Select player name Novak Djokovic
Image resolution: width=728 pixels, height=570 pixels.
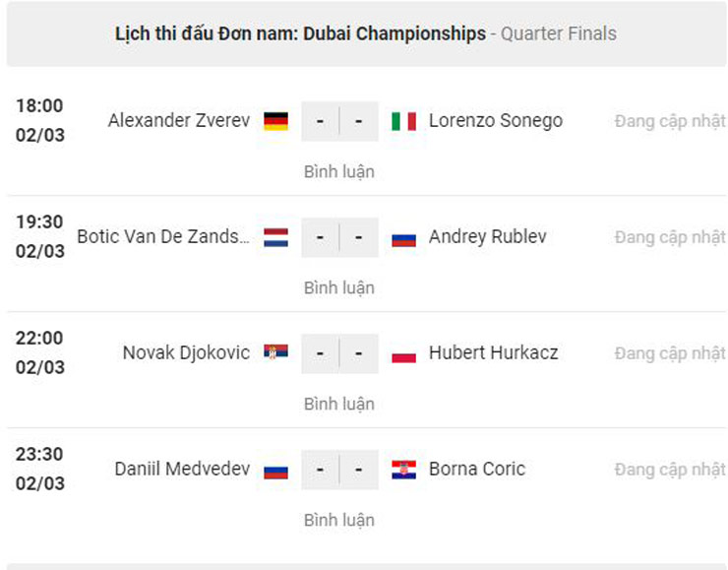tap(186, 352)
